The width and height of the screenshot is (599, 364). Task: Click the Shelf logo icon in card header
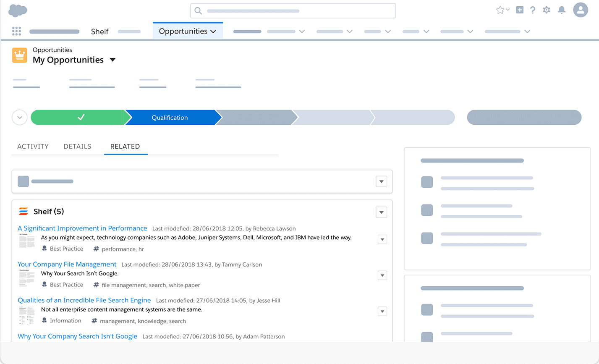[x=24, y=211]
